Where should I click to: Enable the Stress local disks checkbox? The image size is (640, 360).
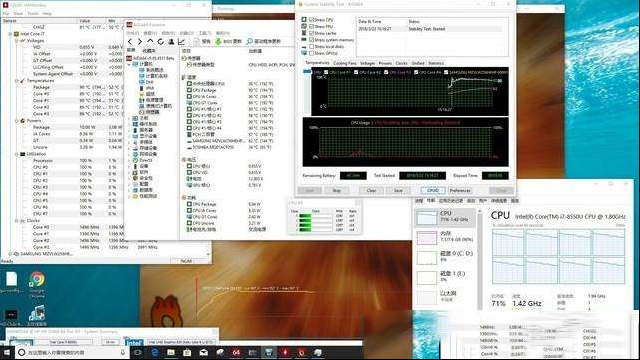(311, 47)
